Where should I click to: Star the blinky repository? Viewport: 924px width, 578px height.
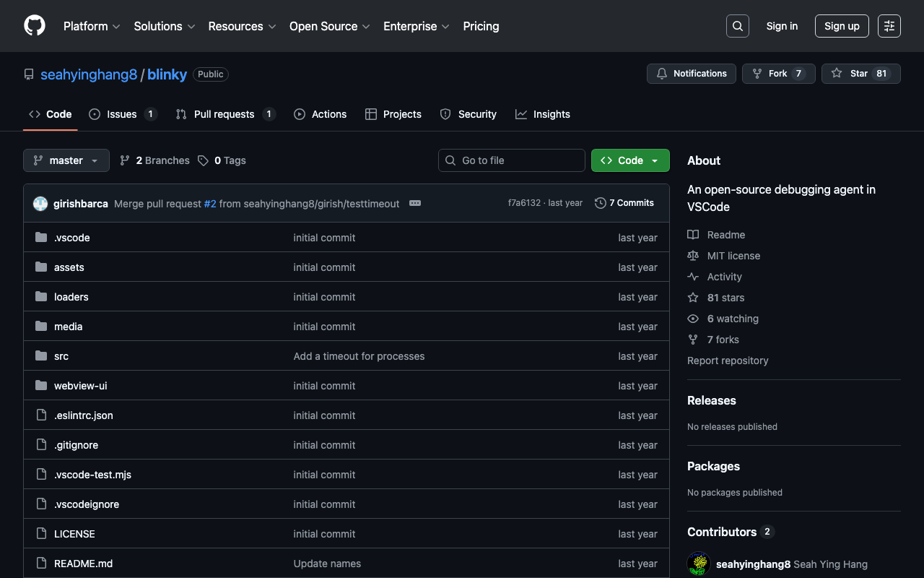860,74
